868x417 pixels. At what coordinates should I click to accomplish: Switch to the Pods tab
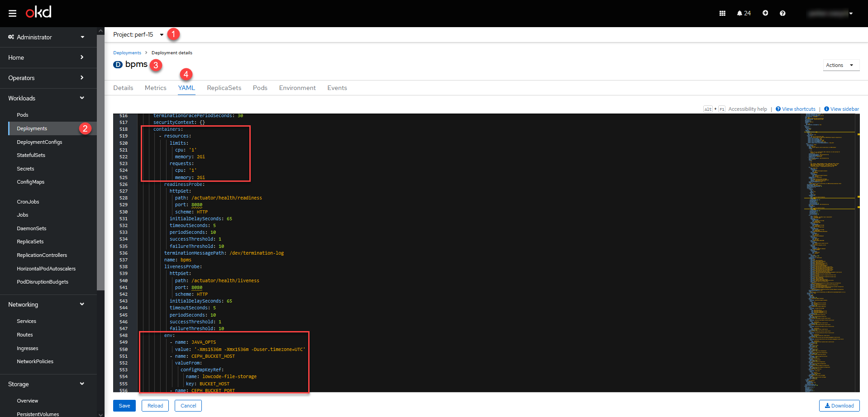(260, 88)
